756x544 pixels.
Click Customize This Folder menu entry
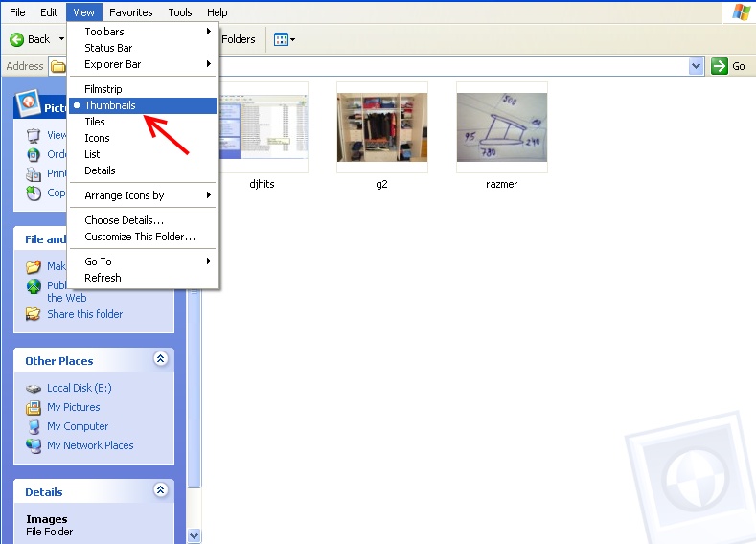click(140, 237)
